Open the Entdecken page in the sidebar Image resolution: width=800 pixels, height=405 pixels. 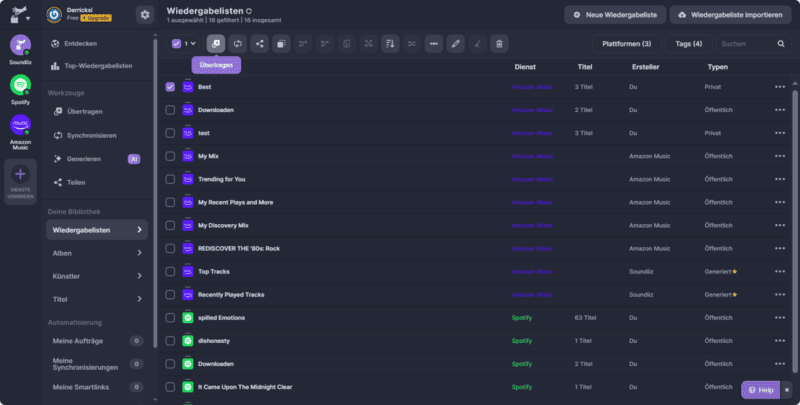[82, 44]
